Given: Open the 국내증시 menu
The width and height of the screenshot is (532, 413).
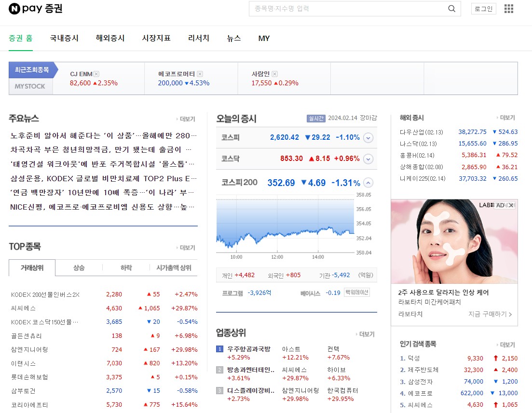Looking at the screenshot, I should [x=64, y=39].
